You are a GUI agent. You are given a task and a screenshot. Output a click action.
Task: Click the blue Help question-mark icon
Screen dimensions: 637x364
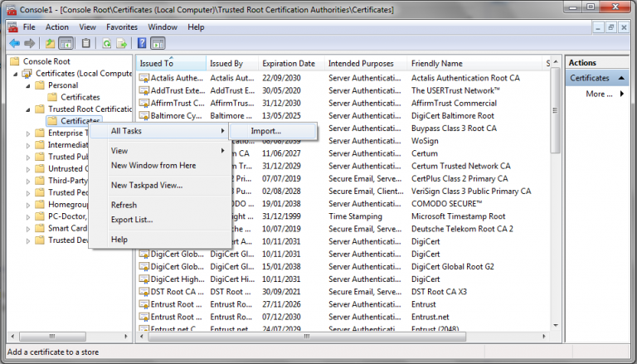click(142, 43)
